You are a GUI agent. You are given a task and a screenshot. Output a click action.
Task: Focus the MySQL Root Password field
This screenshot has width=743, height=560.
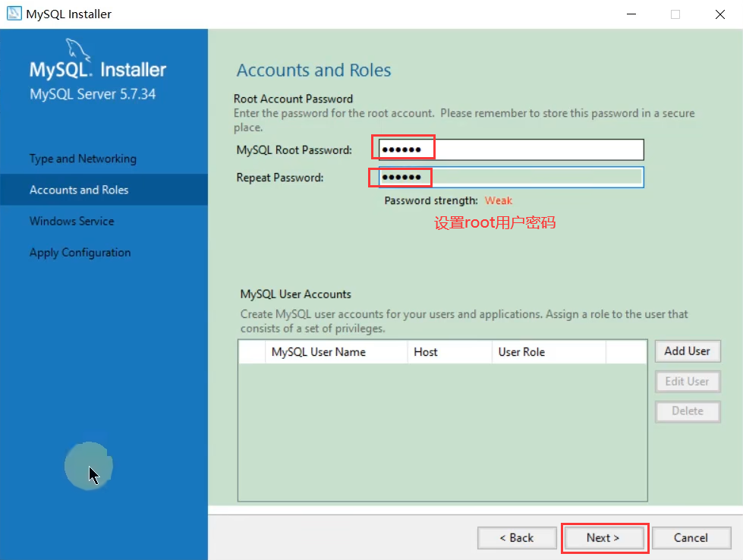[511, 149]
